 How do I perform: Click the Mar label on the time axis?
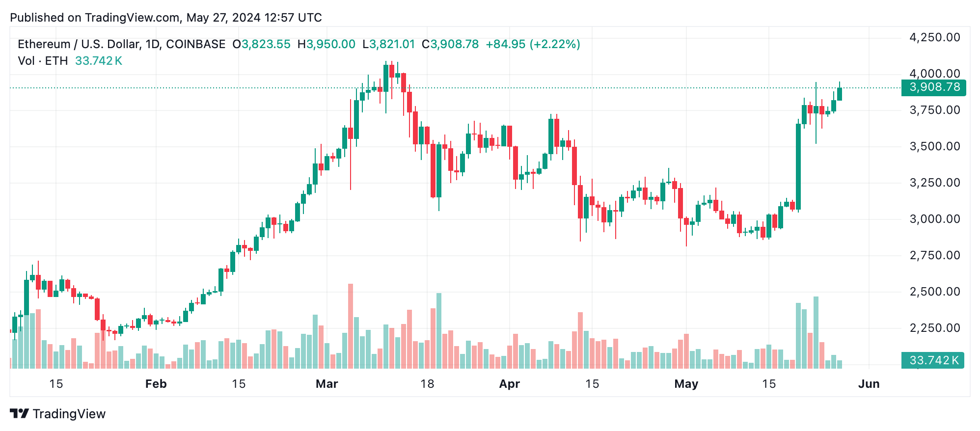327,384
